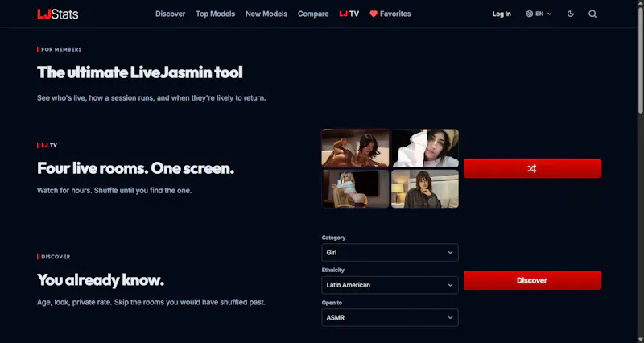
Task: Open the Discover nav item
Action: point(170,14)
